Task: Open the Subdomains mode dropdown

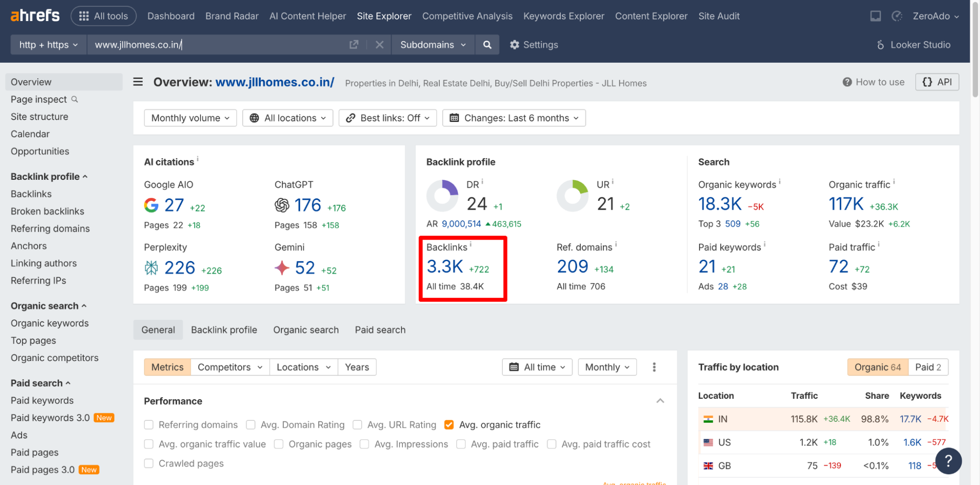Action: tap(433, 45)
